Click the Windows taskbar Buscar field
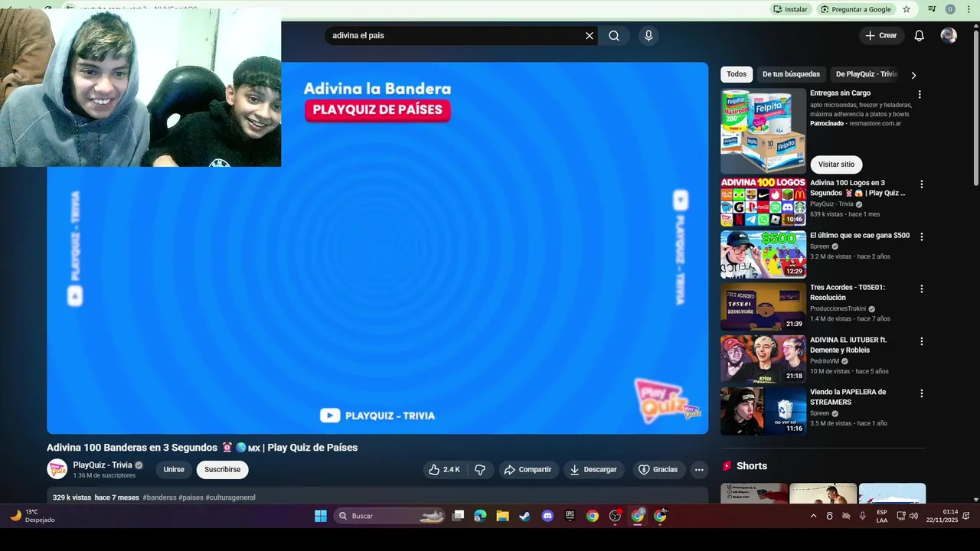 390,516
